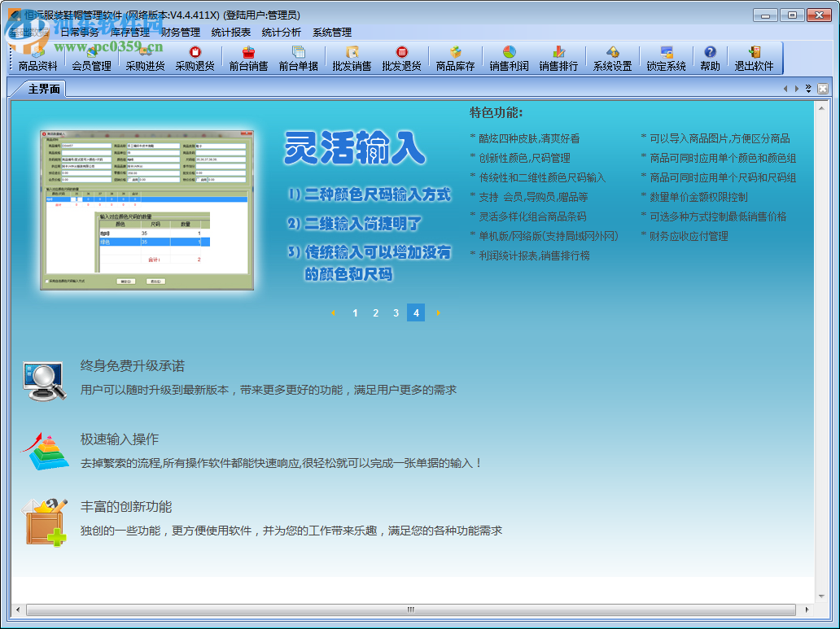Click 特色功能 heading
The image size is (840, 629).
coord(496,112)
